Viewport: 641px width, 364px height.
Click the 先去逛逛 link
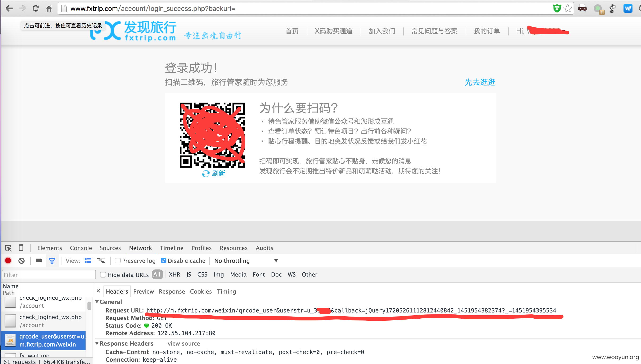click(x=480, y=82)
